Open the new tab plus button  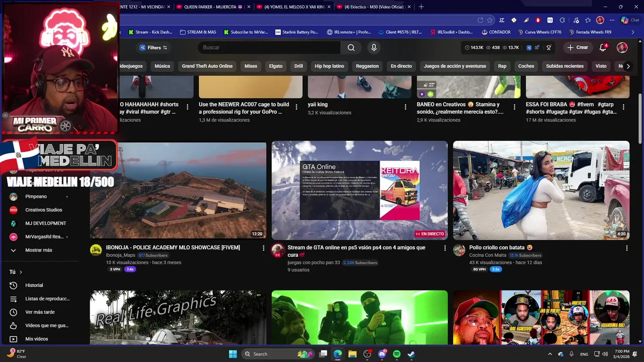[421, 7]
